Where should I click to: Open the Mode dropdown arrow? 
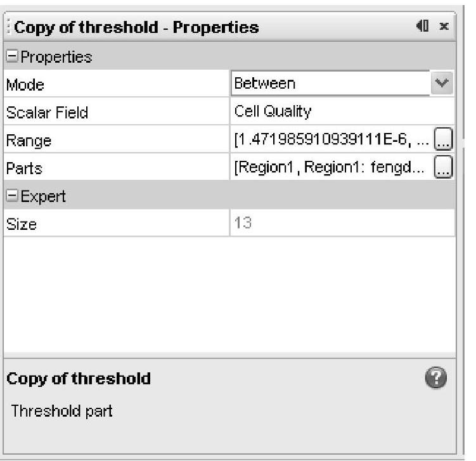(x=442, y=83)
